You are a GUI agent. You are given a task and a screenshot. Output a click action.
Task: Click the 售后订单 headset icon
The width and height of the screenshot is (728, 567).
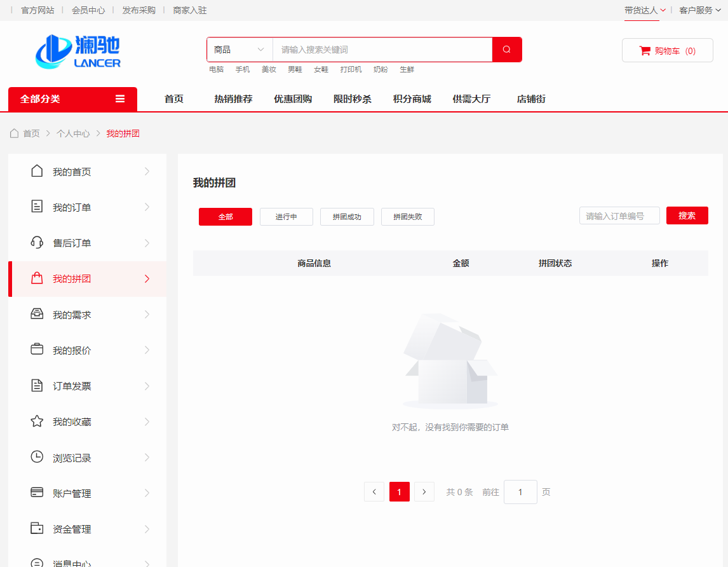pyautogui.click(x=37, y=242)
